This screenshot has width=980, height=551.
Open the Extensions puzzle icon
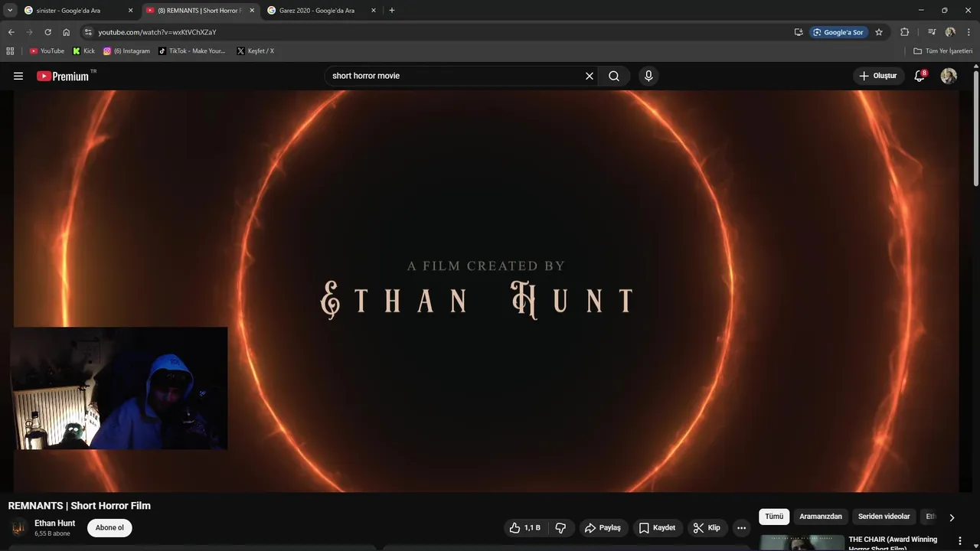pos(904,32)
